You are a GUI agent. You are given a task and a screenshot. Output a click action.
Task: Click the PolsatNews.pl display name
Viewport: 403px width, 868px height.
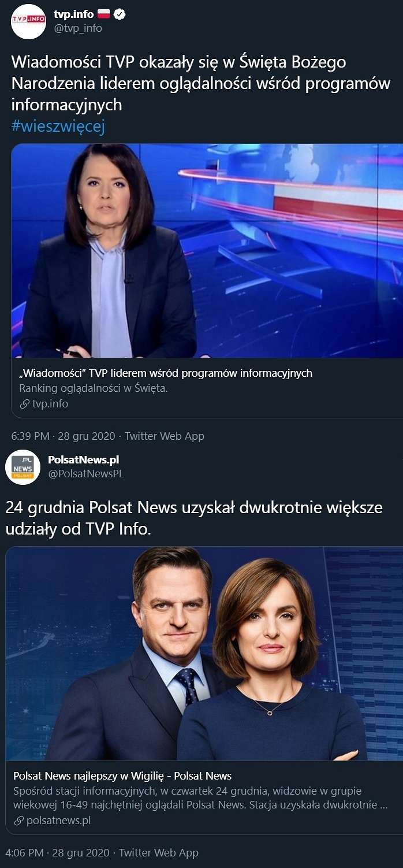84,460
